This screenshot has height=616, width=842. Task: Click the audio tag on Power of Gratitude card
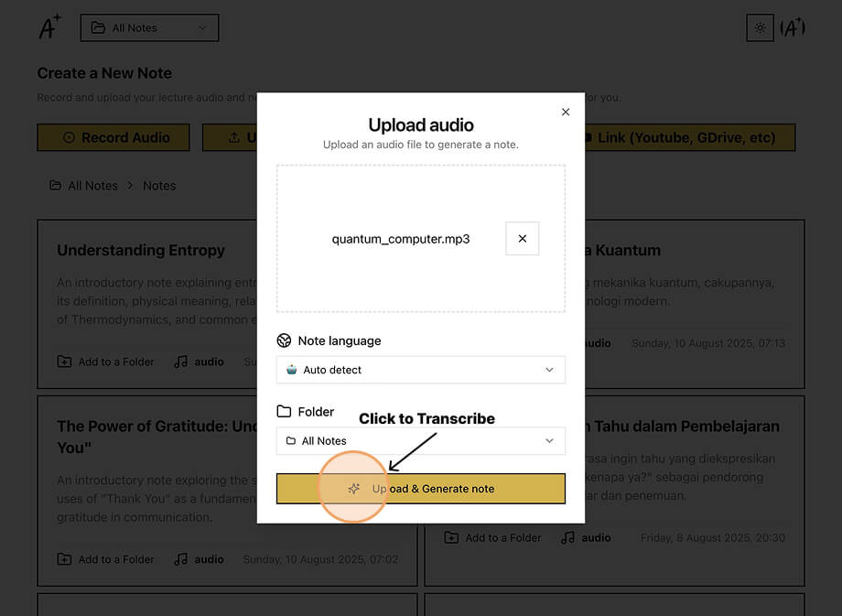199,559
